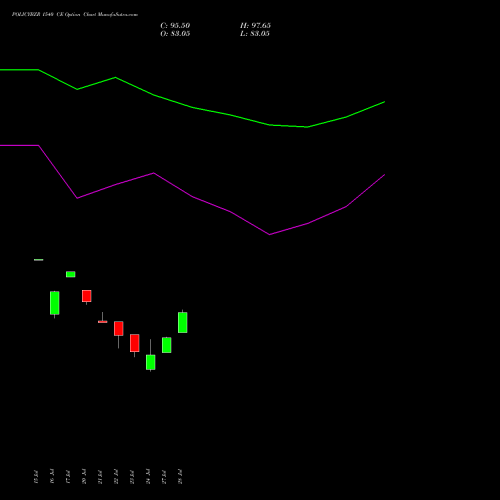The width and height of the screenshot is (500, 500).
Task: Select the 24 Jul date label
Action: point(148,477)
